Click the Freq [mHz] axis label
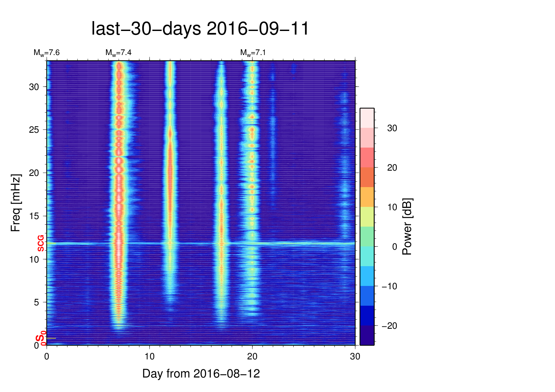The width and height of the screenshot is (555, 392). 15,203
